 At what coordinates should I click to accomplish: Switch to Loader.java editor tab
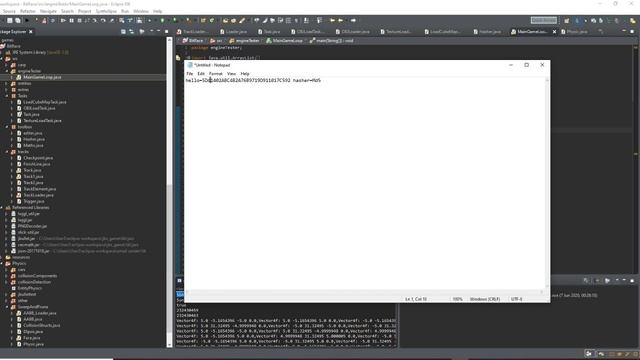click(x=233, y=31)
